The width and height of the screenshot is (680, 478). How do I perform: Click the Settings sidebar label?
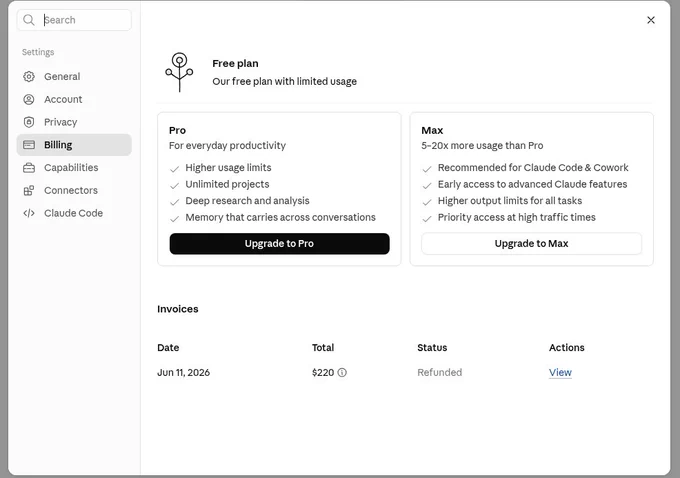point(38,52)
